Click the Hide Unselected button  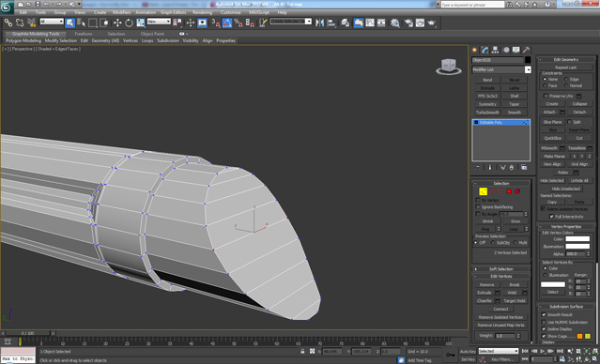point(565,189)
